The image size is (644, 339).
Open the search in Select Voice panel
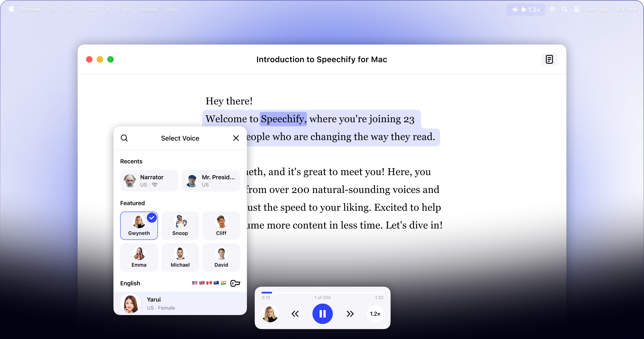(x=124, y=138)
